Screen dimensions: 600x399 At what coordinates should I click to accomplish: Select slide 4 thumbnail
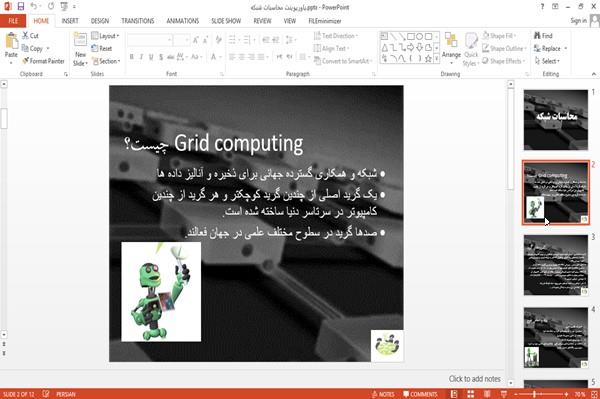556,337
